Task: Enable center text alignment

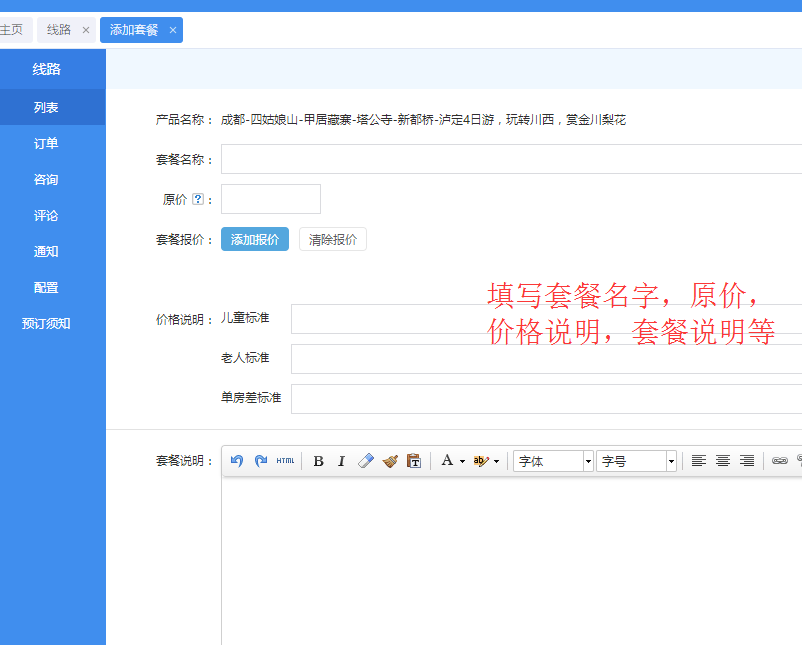Action: [x=723, y=461]
